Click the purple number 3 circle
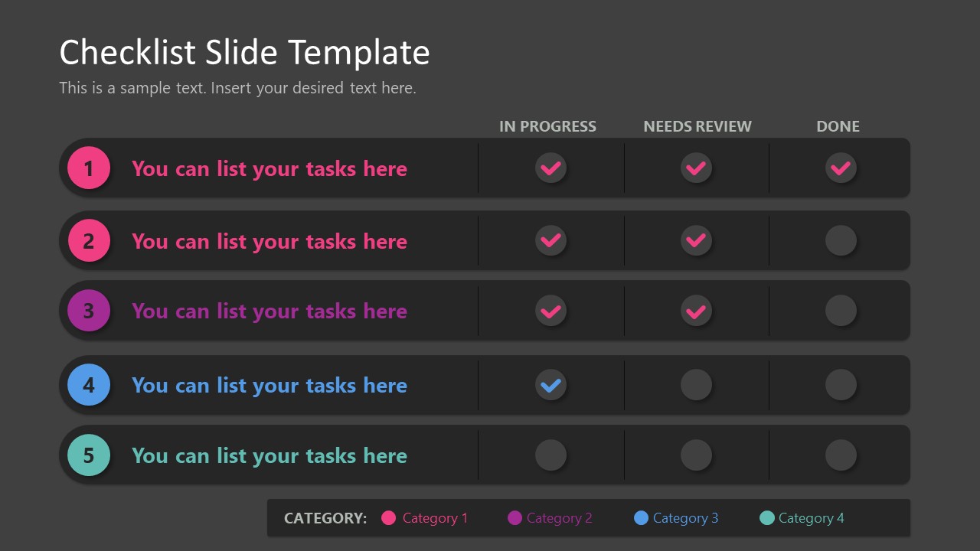 click(89, 310)
